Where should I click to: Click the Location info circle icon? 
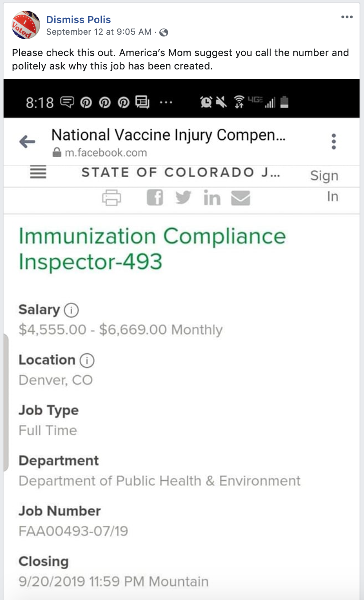click(x=87, y=360)
